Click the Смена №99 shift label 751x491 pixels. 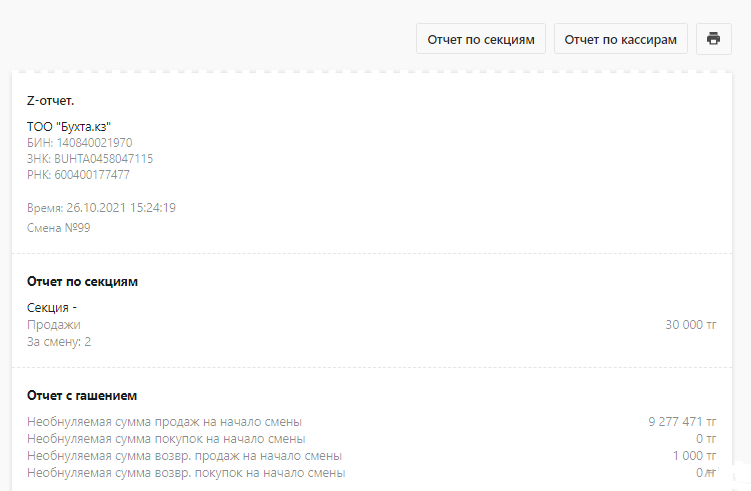tap(58, 228)
